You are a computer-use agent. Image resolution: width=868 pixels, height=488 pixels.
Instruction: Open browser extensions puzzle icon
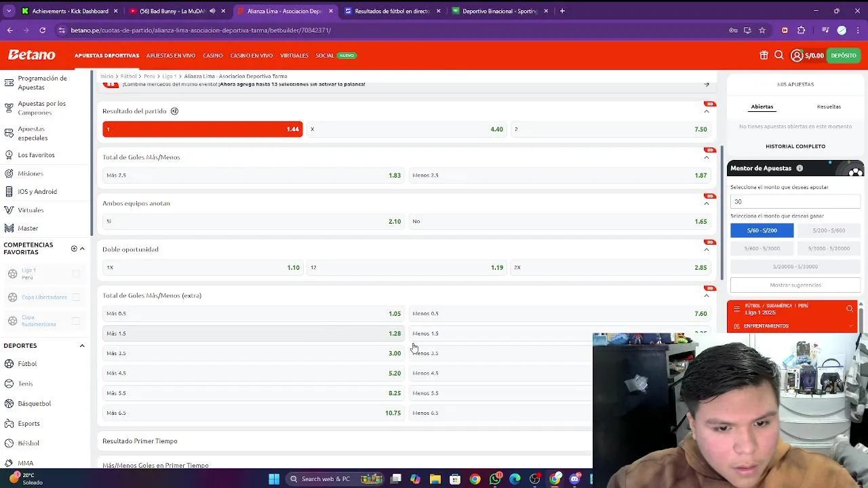[x=802, y=30]
